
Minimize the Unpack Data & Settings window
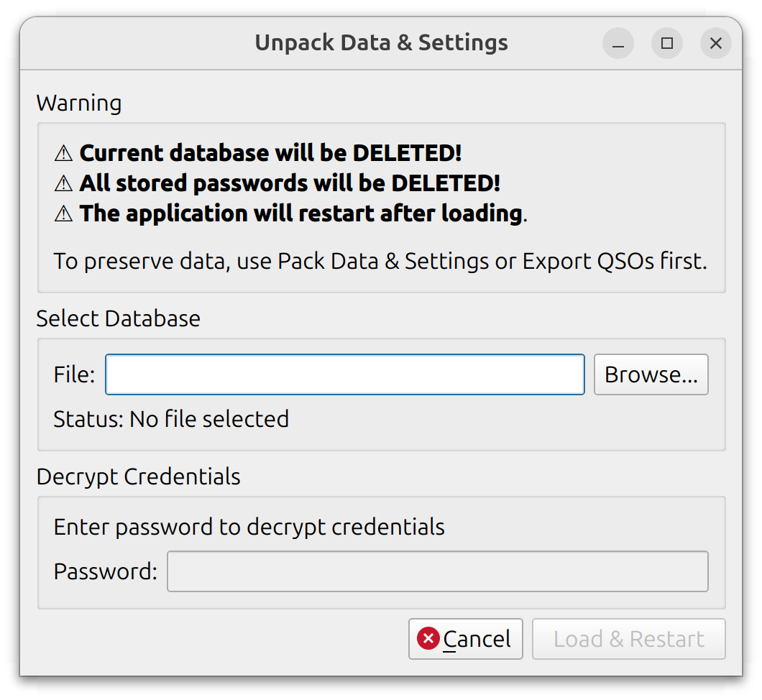618,44
